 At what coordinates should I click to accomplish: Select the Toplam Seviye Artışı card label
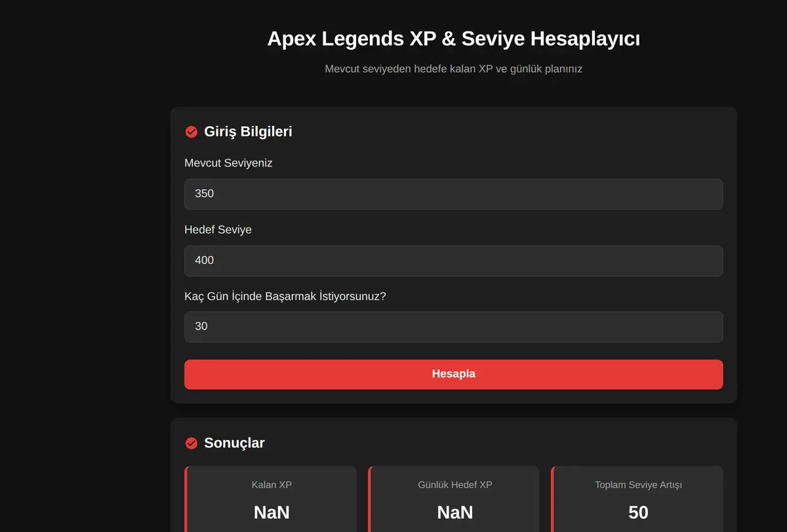pyautogui.click(x=638, y=485)
